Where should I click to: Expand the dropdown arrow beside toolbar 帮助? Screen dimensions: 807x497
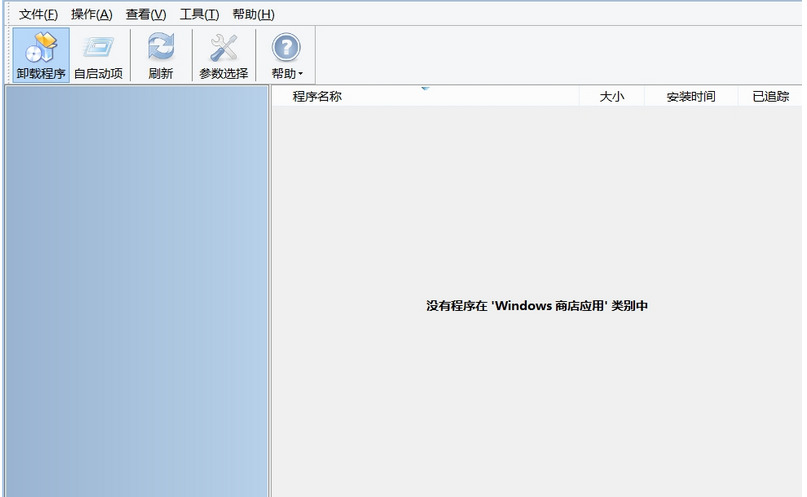[x=301, y=74]
